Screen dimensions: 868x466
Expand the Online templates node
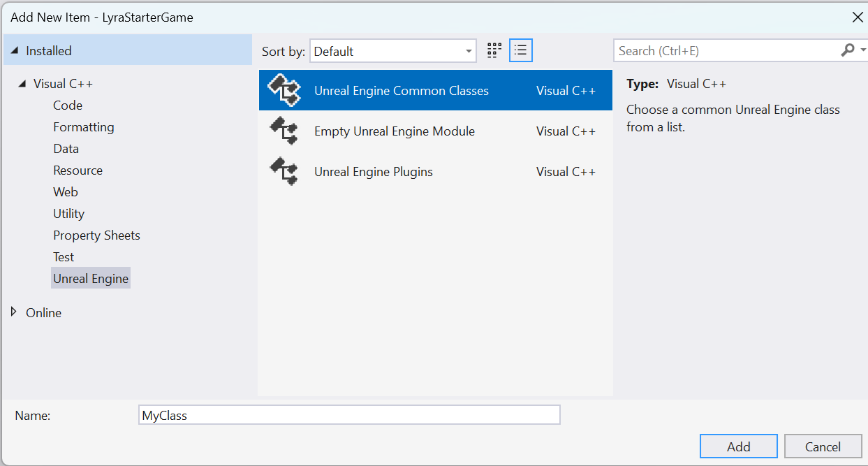point(14,312)
